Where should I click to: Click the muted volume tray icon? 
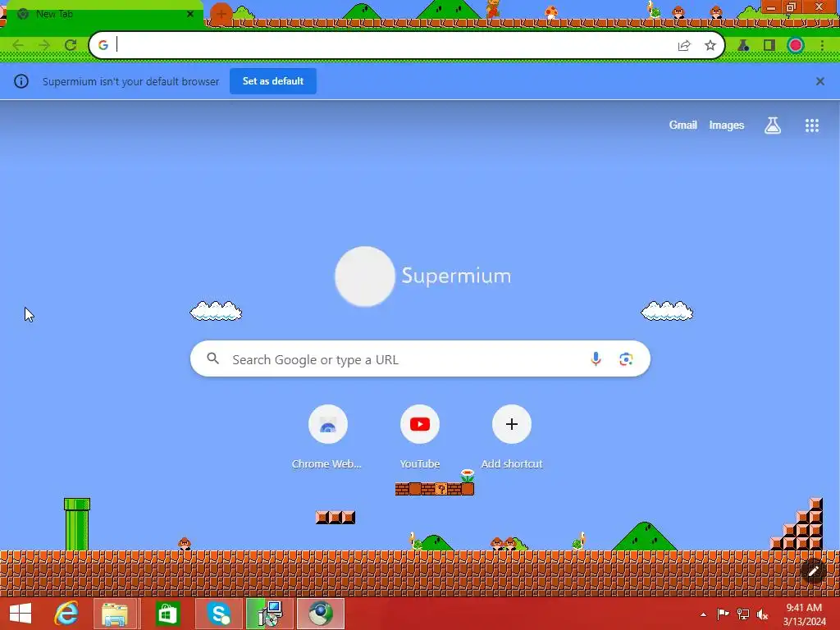(762, 614)
